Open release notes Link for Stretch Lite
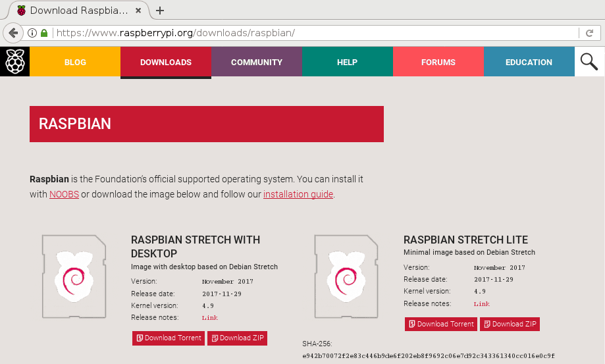605x364 pixels. 482,304
